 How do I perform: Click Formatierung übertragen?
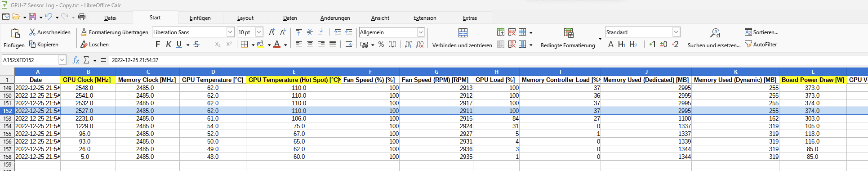(x=115, y=32)
